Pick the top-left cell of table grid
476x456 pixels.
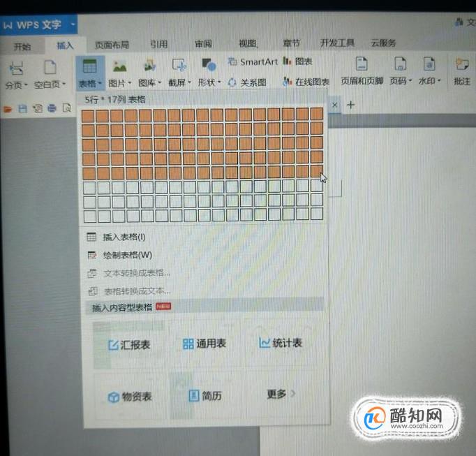coord(88,117)
